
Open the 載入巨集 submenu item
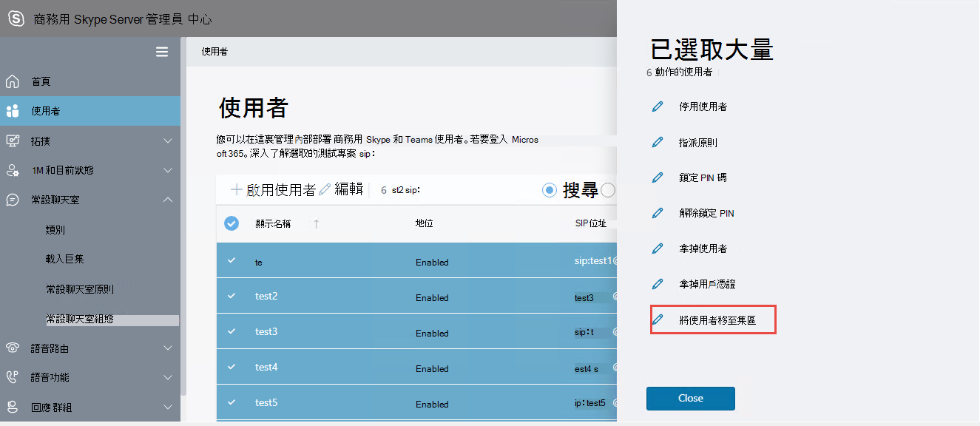(65, 260)
